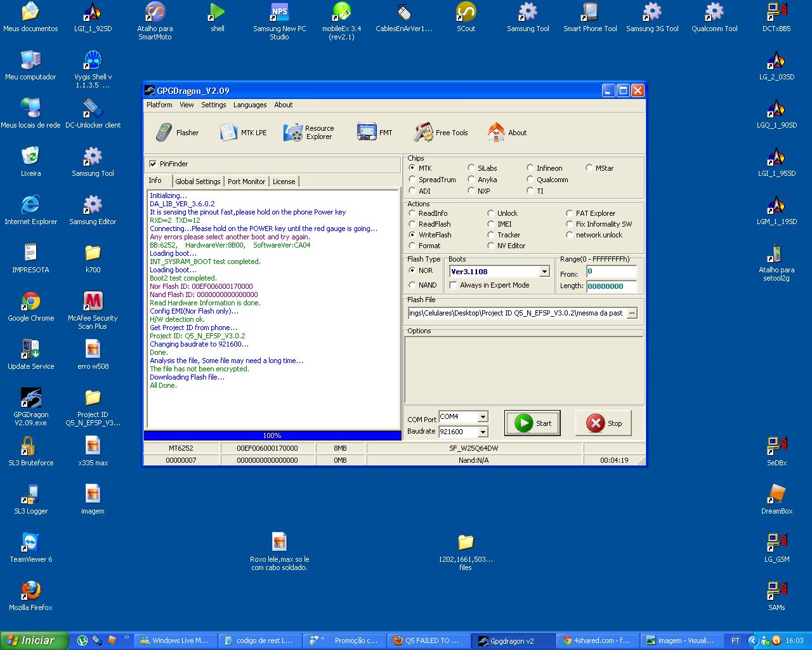
Task: Open the Settings menu
Action: click(x=214, y=105)
